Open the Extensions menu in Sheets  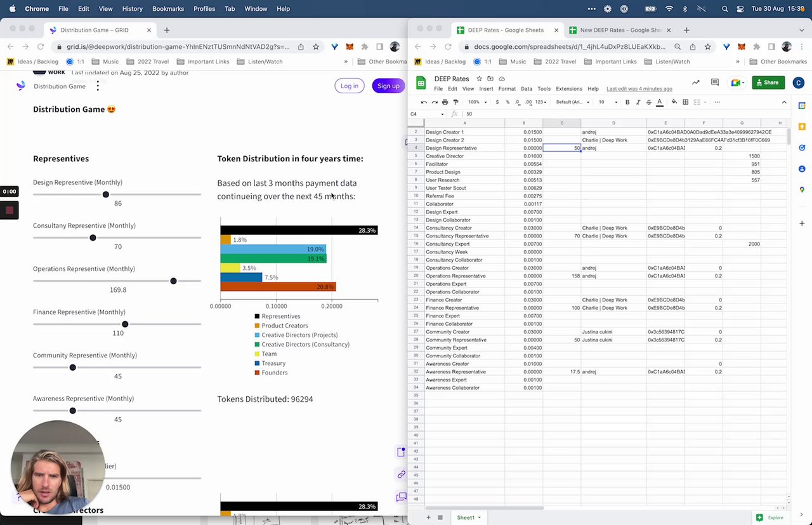coord(569,89)
